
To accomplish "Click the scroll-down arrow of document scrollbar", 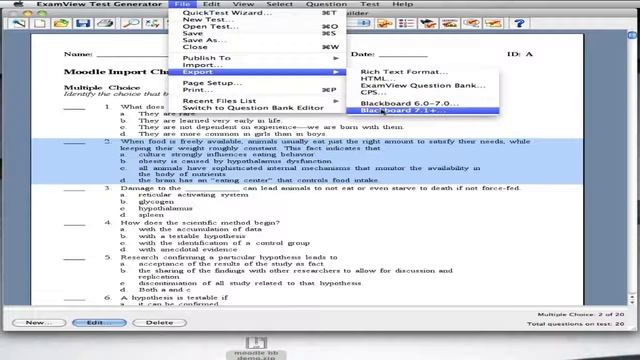I will click(632, 302).
